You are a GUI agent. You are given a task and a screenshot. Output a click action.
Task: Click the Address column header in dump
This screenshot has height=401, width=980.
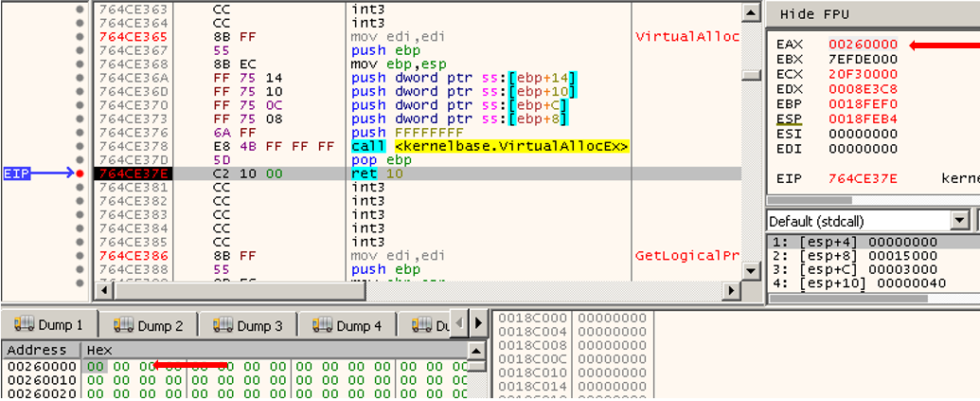click(x=42, y=350)
